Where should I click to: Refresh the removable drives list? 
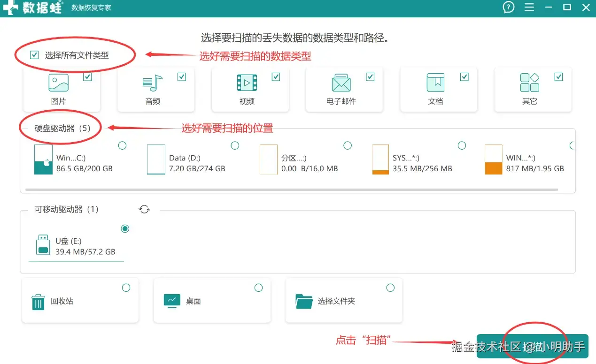point(144,209)
